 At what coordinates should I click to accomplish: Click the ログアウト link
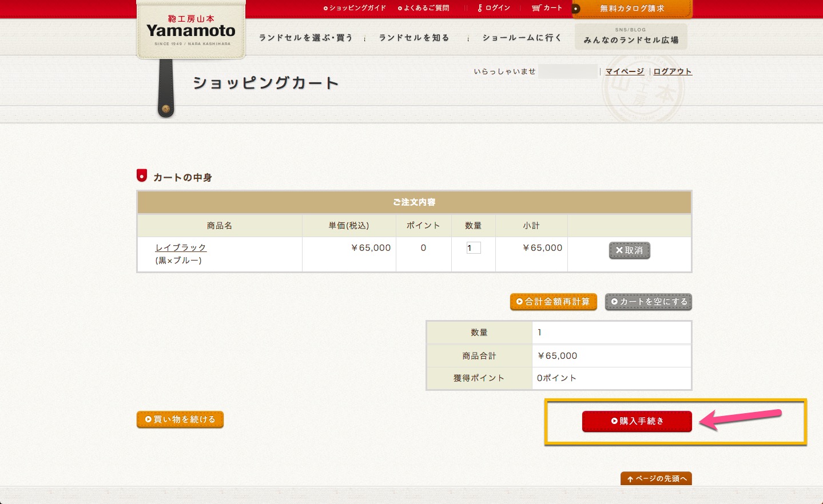(673, 71)
